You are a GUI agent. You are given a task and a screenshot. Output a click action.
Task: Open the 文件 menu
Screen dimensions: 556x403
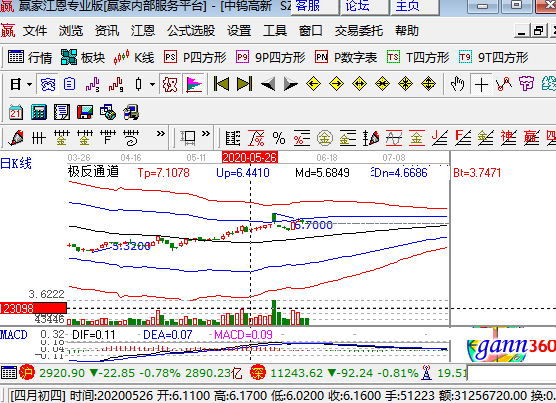(35, 31)
